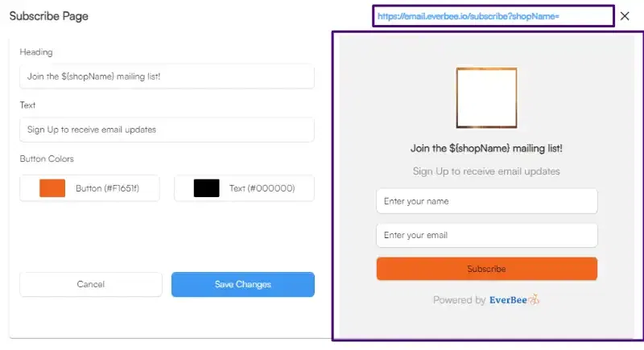Click the Cancel button
The height and width of the screenshot is (350, 644).
91,284
